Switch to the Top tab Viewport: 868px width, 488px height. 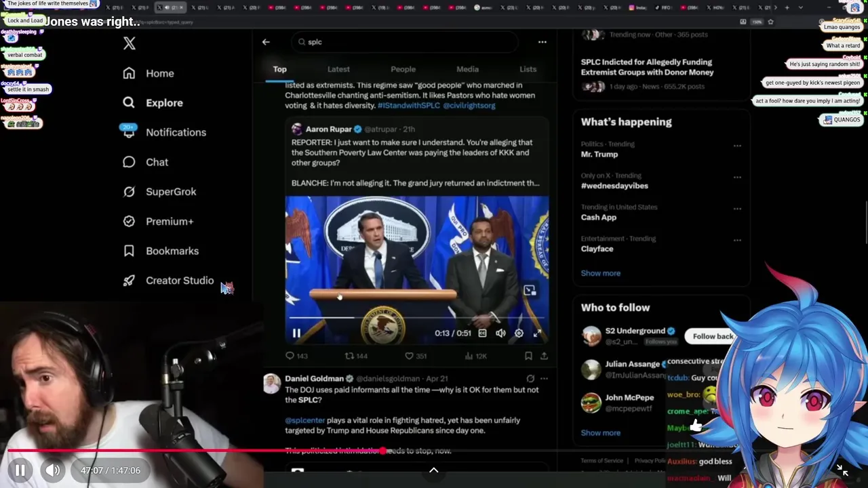pos(279,69)
